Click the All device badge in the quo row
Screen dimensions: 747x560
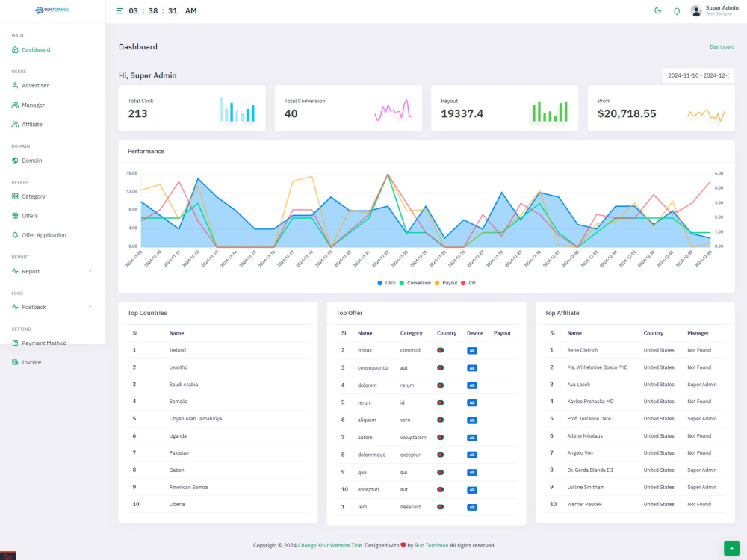point(471,473)
